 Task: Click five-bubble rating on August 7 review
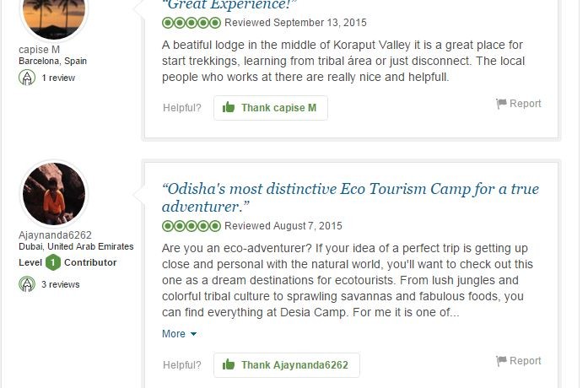[x=192, y=226]
